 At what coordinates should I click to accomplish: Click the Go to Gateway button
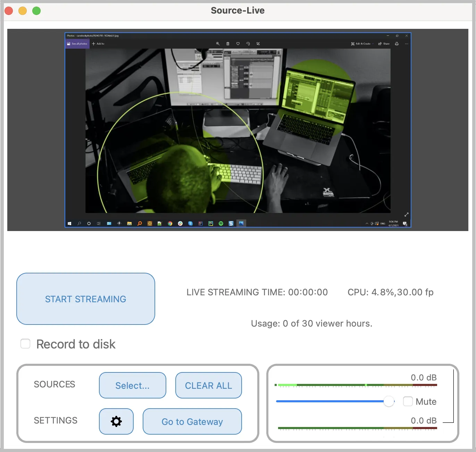click(192, 421)
